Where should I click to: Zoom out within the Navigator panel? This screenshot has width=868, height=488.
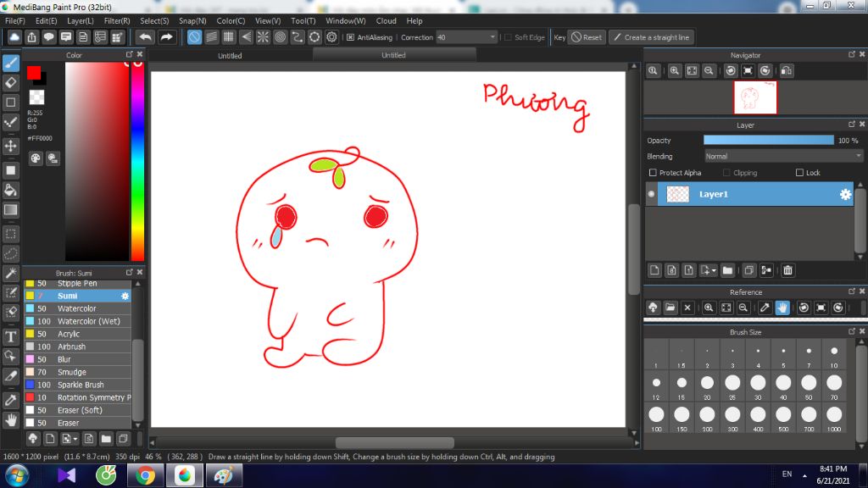(x=709, y=70)
